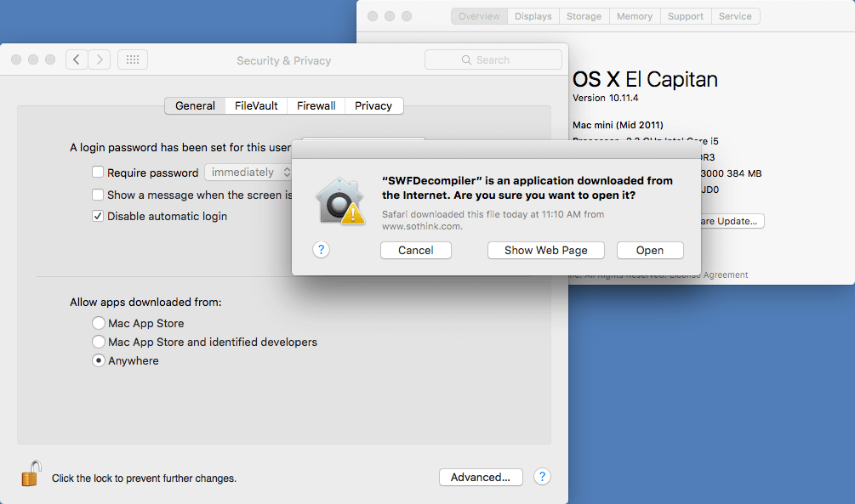Click the Search field in Security & Privacy

(x=493, y=60)
